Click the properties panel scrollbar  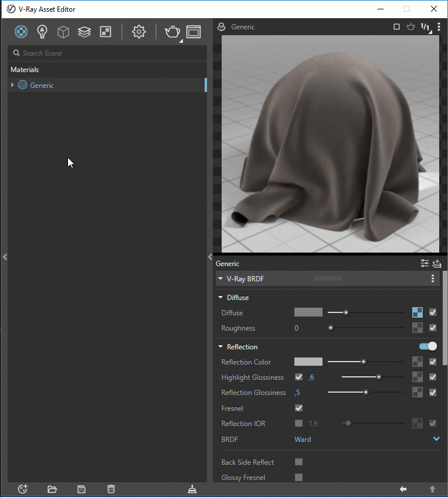(x=445, y=318)
